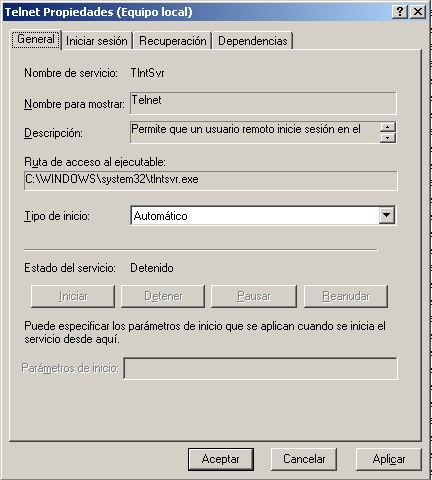The image size is (432, 480).
Task: Close the Telnet Propiedades dialog
Action: pos(418,12)
